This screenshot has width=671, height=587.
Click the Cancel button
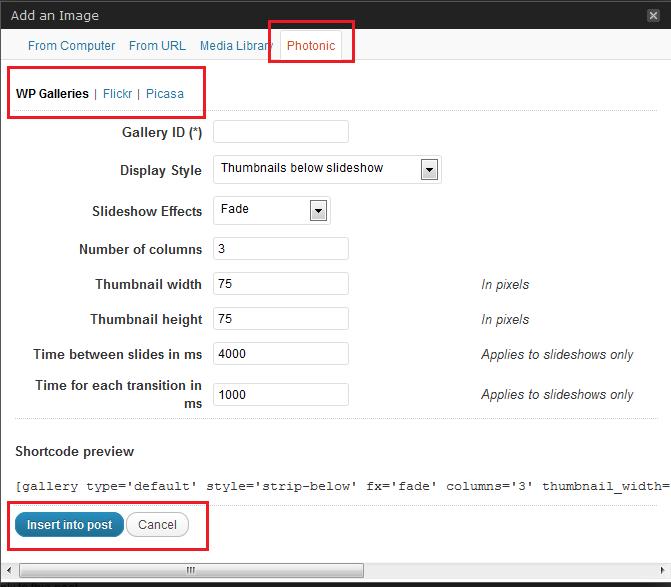click(157, 525)
